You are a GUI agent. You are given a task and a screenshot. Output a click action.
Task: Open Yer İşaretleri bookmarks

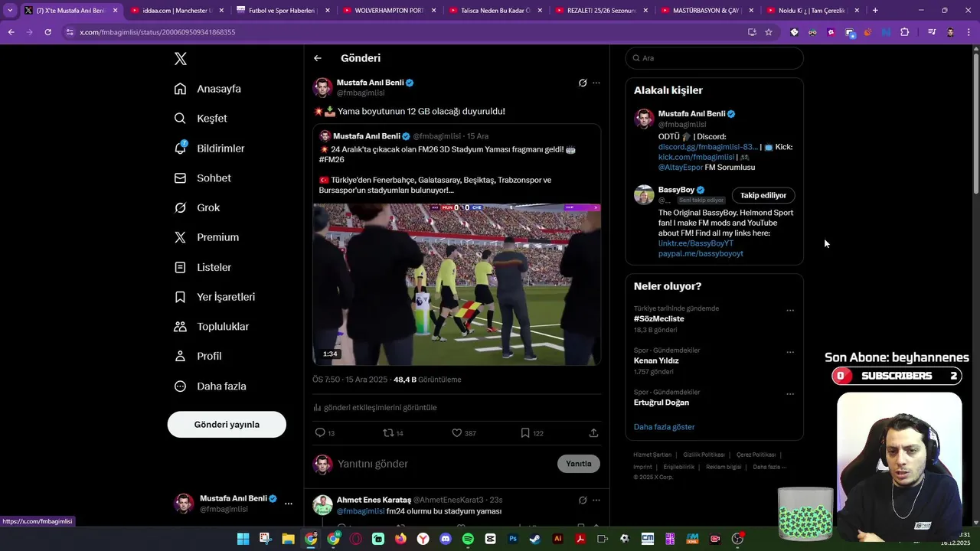click(214, 297)
